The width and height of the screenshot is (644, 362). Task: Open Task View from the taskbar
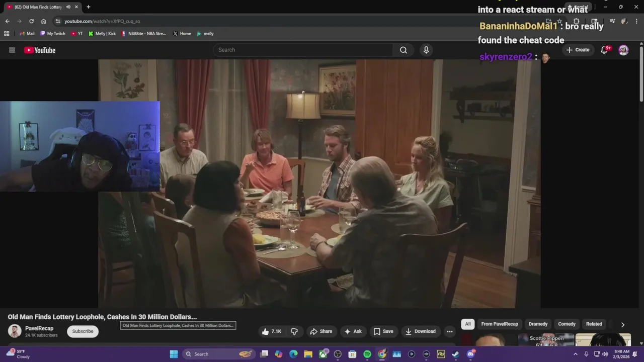[x=264, y=354]
